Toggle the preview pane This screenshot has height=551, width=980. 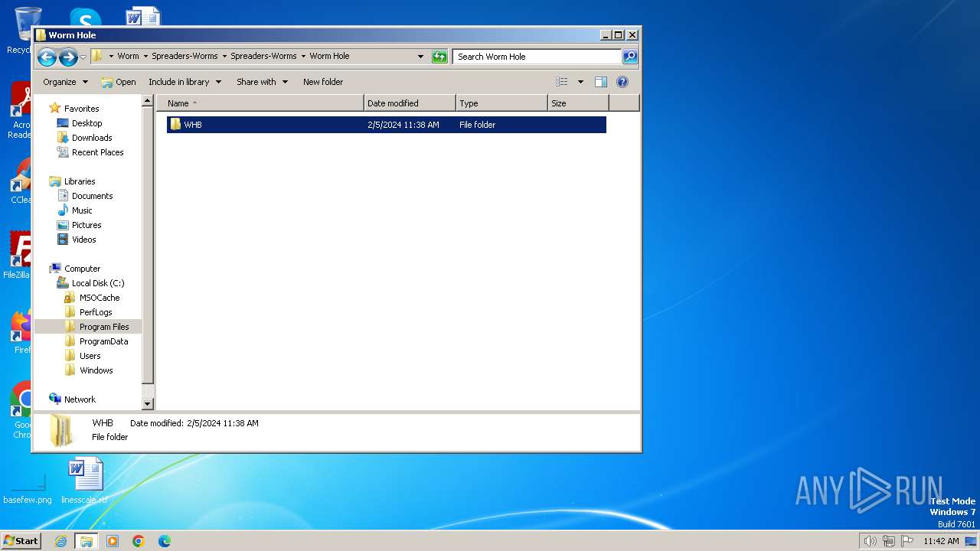601,82
